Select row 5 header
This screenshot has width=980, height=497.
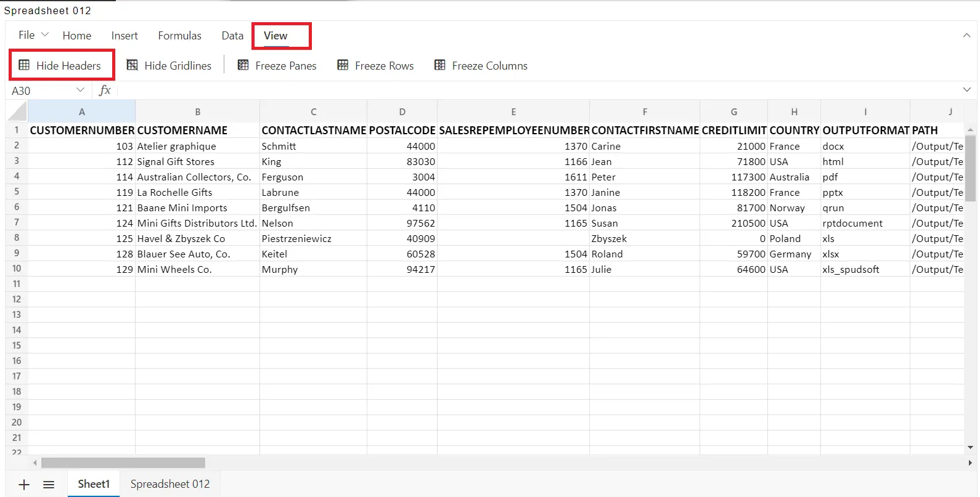(x=17, y=192)
